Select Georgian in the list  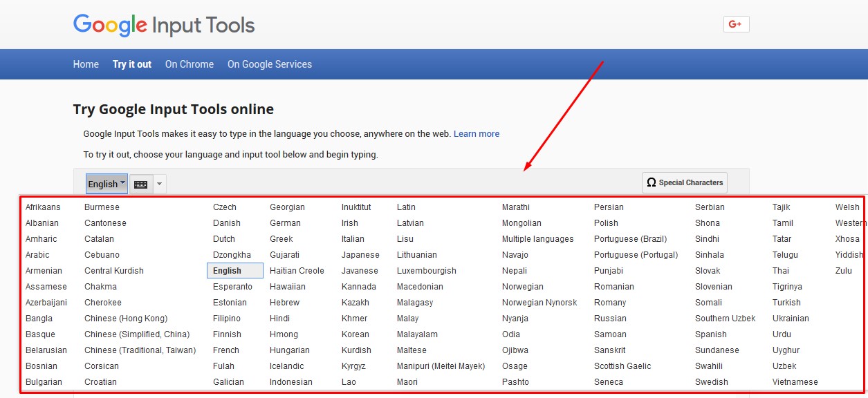coord(287,207)
